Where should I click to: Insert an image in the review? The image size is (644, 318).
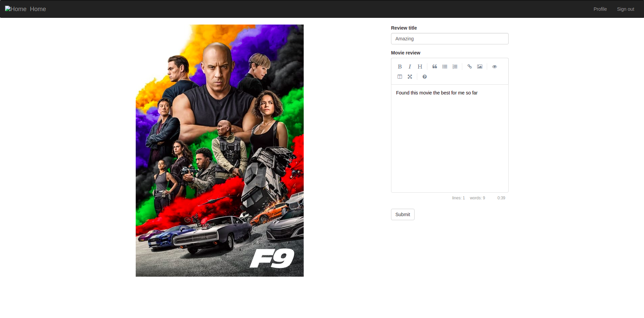pos(480,67)
